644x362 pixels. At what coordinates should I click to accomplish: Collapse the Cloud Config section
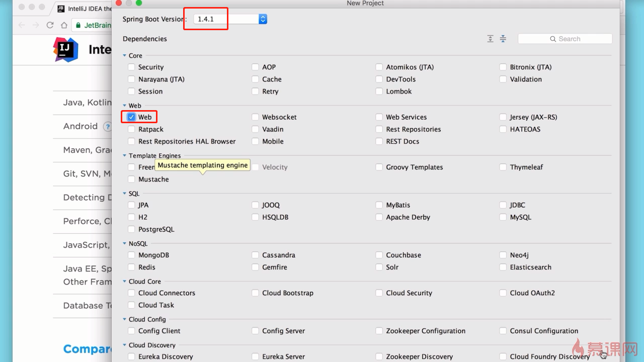click(125, 319)
